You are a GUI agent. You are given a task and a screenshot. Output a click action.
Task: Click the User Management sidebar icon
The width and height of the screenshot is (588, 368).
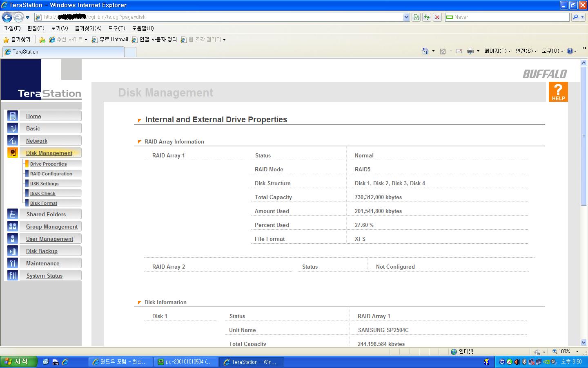click(x=13, y=238)
